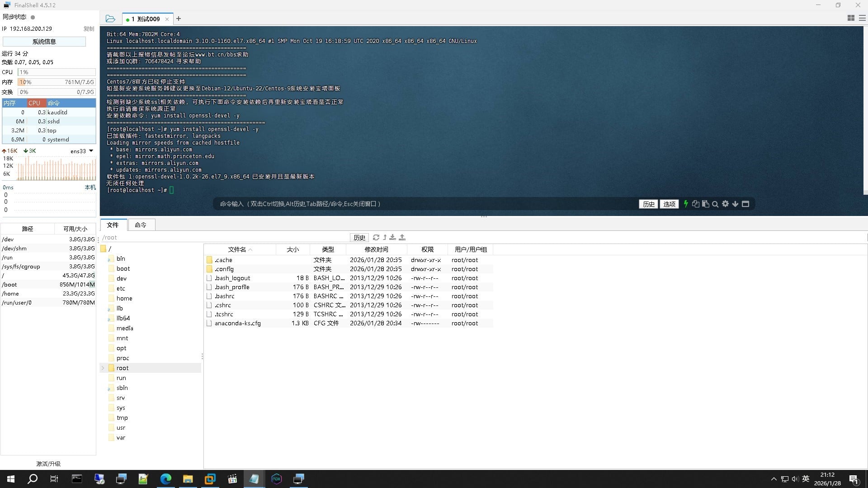Switch to the 命令 tab
868x488 pixels.
pyautogui.click(x=141, y=225)
